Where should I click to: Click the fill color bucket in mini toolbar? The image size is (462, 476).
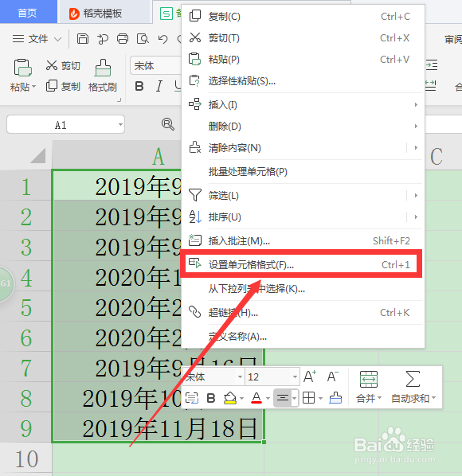(230, 398)
